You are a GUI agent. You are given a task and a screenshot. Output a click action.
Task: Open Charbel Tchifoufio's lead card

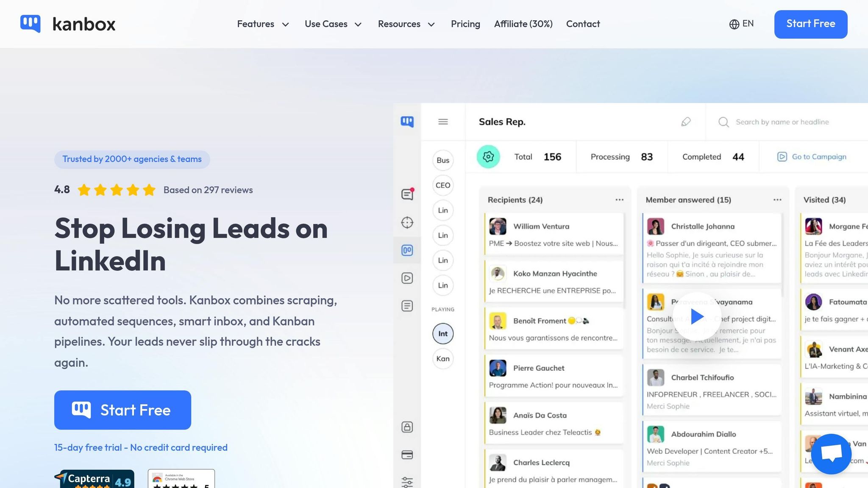click(x=712, y=390)
